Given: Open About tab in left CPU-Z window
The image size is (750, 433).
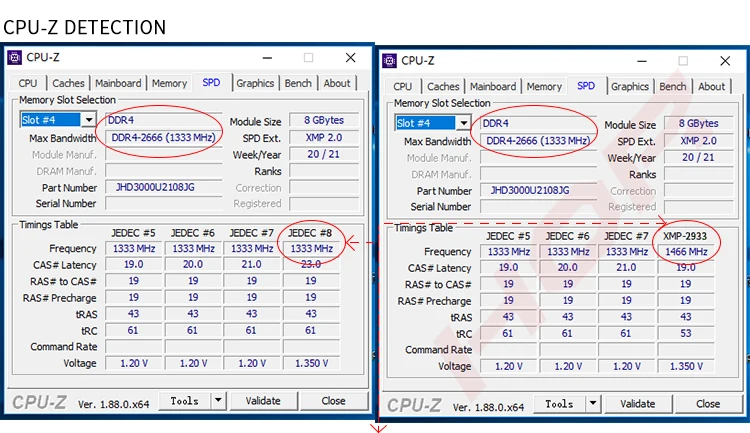Looking at the screenshot, I should (x=337, y=83).
